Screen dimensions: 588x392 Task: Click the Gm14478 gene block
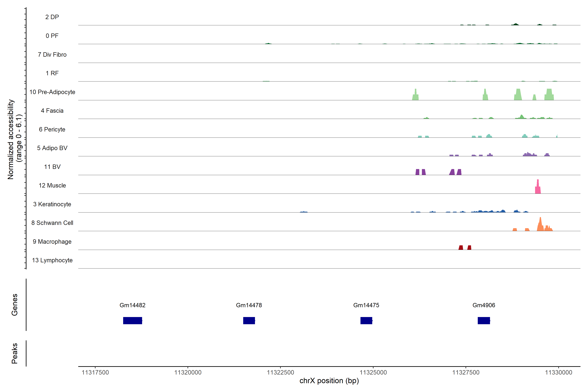pyautogui.click(x=249, y=320)
